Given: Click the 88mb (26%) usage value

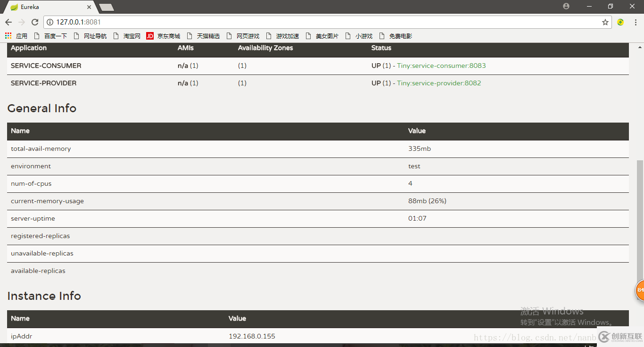Looking at the screenshot, I should coord(427,201).
